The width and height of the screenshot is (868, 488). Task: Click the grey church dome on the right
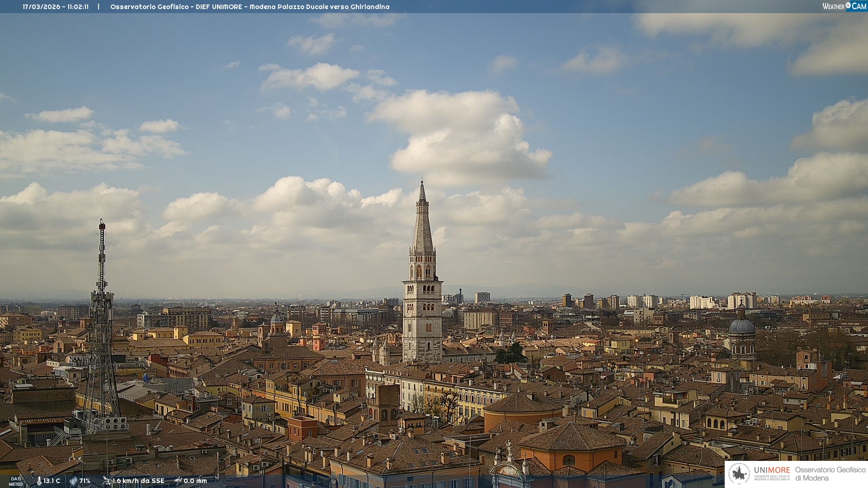[x=741, y=326]
